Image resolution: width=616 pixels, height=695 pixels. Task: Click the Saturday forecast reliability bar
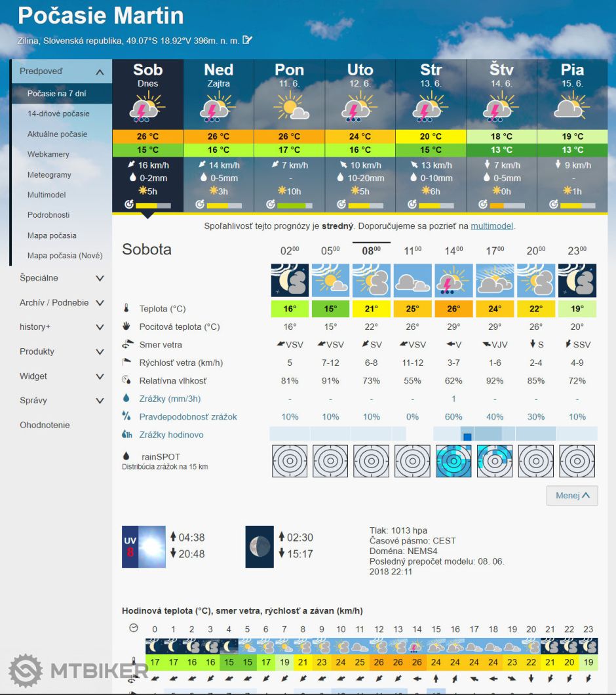point(155,205)
